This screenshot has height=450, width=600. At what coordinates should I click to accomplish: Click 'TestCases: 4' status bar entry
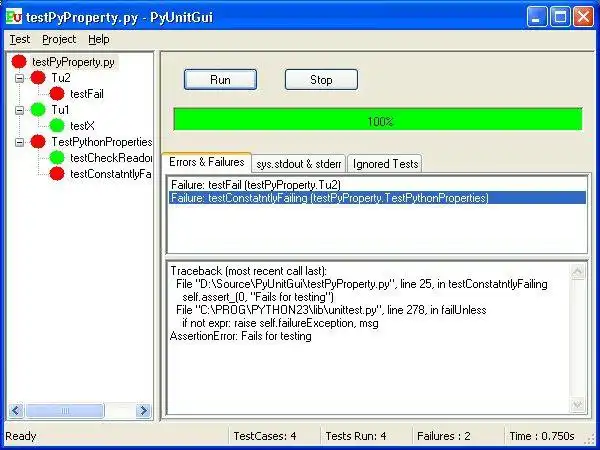[x=265, y=436]
